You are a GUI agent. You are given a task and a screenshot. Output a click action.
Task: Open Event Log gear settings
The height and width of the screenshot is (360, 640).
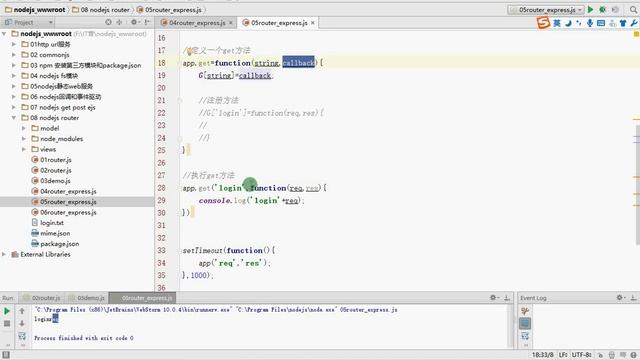coord(620,298)
